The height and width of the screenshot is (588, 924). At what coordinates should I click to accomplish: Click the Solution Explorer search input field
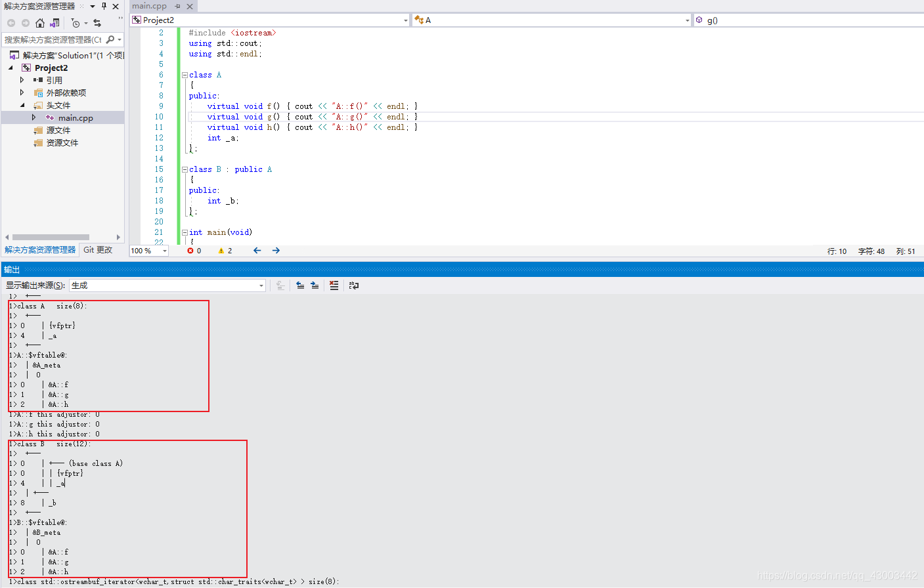click(53, 39)
